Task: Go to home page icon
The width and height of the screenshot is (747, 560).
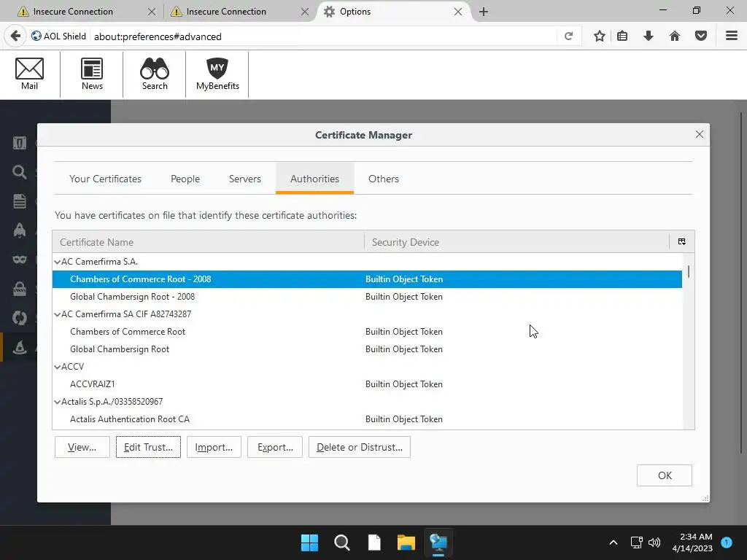Action: 675,36
